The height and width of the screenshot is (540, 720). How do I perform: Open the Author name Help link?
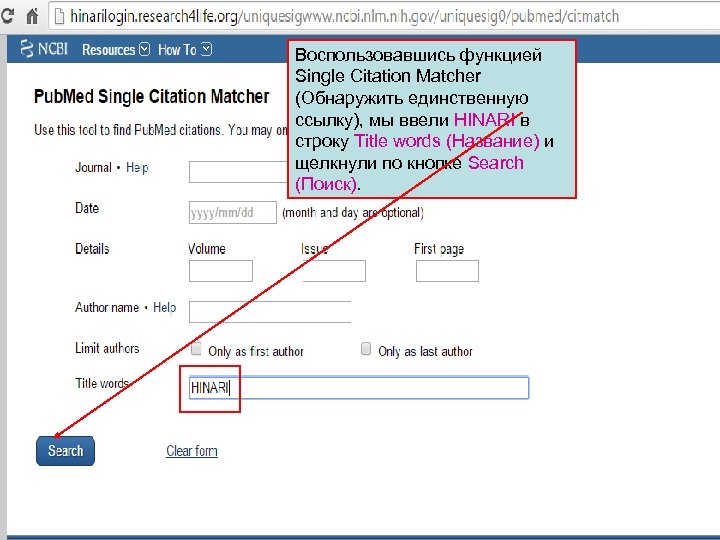click(x=164, y=307)
